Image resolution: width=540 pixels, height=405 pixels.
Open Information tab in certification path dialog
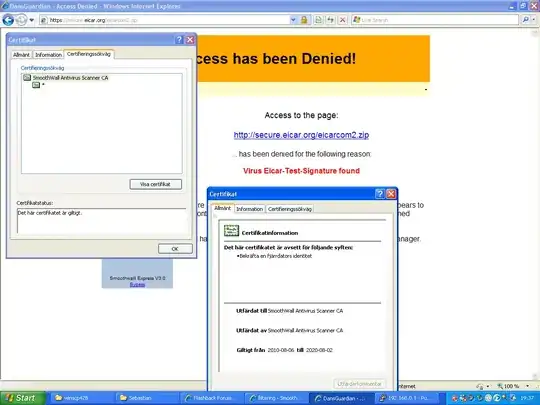click(48, 55)
